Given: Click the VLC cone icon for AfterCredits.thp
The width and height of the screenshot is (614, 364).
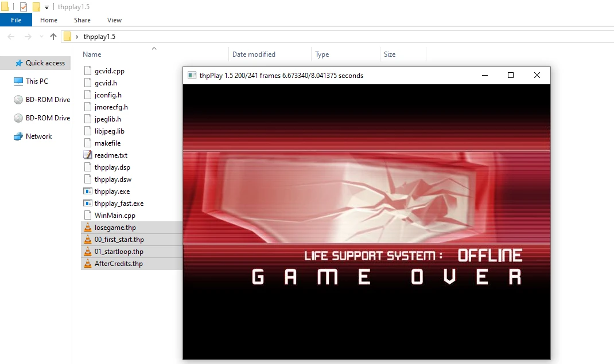Looking at the screenshot, I should pos(88,264).
